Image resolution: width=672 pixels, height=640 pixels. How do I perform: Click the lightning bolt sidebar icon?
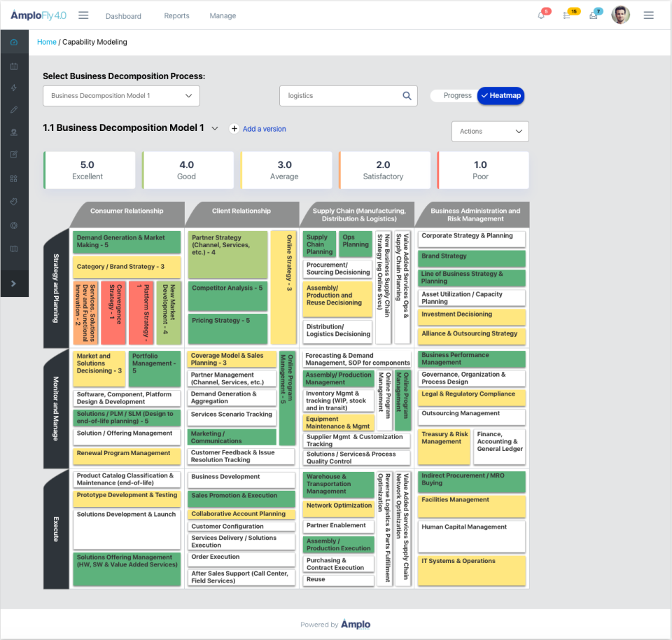click(x=14, y=88)
